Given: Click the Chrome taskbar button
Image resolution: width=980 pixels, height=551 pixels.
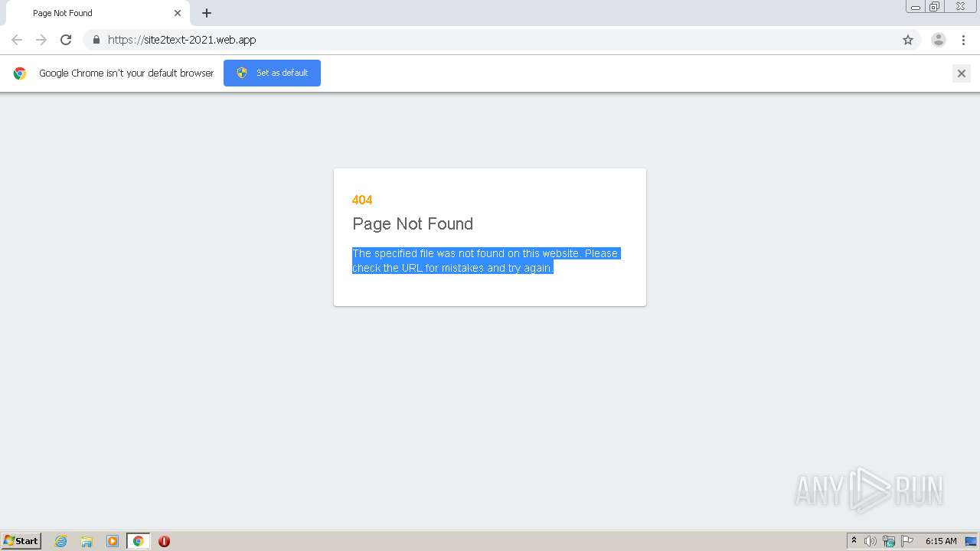Looking at the screenshot, I should click(x=139, y=541).
